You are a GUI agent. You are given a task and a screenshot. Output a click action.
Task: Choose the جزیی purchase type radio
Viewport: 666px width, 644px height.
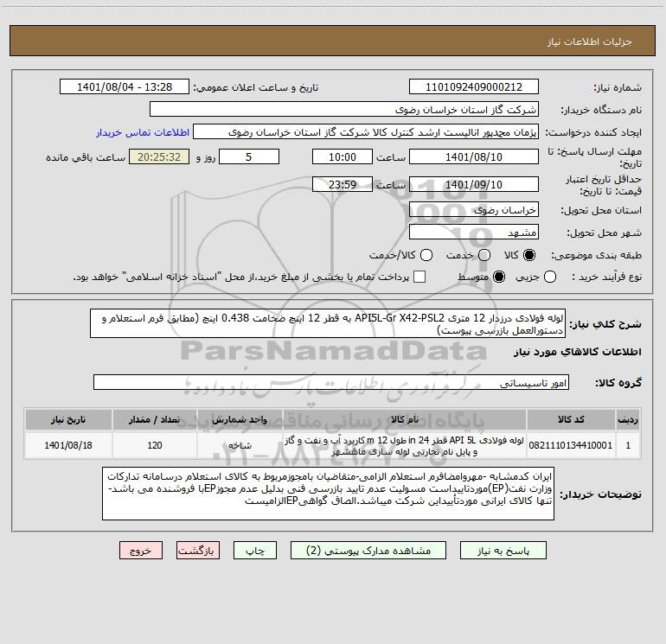point(550,277)
